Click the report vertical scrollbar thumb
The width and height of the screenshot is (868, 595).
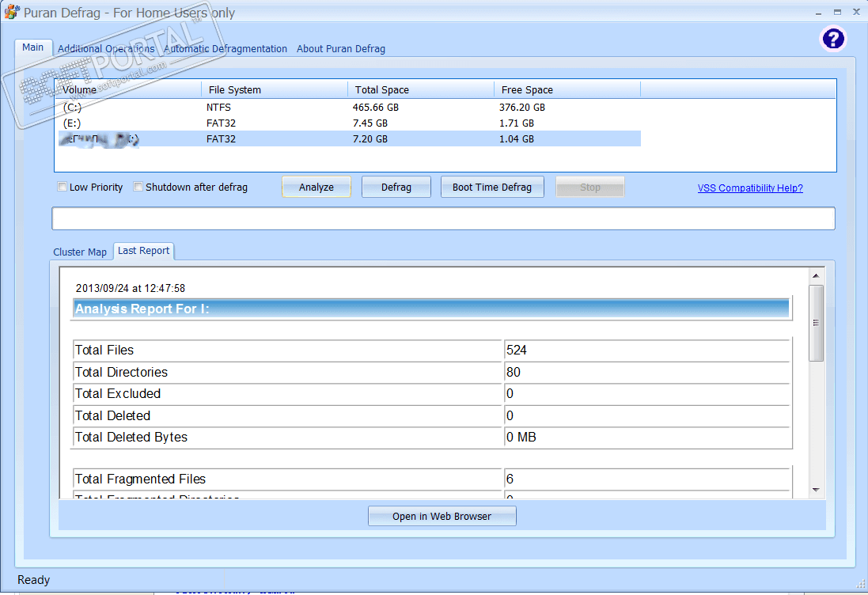point(816,323)
